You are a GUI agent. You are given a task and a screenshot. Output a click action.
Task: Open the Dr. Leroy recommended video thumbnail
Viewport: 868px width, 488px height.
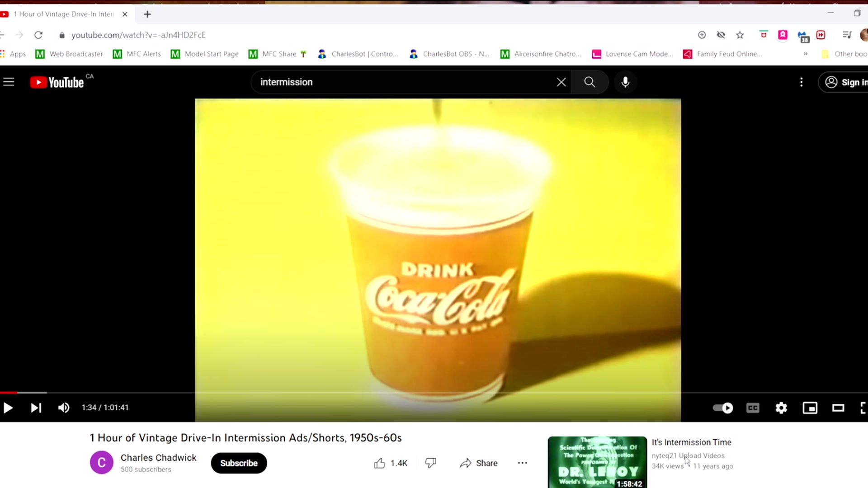pyautogui.click(x=597, y=462)
